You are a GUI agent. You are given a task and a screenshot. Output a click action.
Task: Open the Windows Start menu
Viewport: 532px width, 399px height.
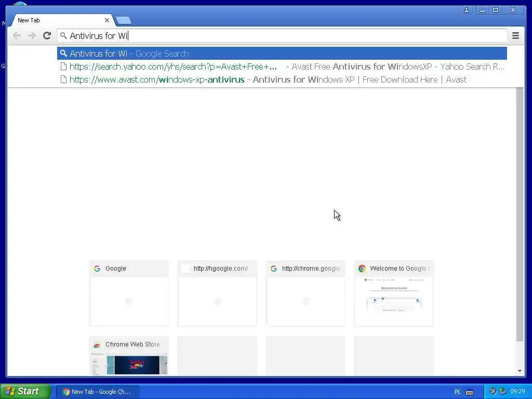pos(25,391)
